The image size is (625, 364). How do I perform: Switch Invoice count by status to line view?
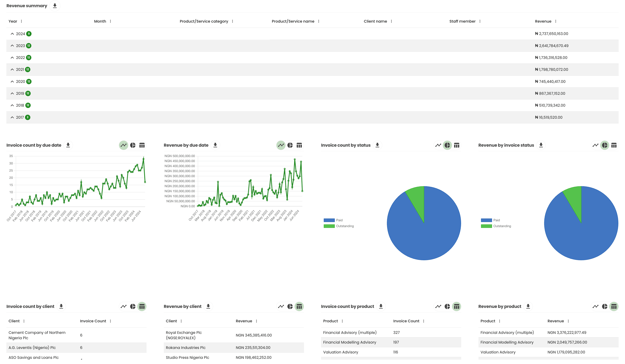(x=438, y=145)
